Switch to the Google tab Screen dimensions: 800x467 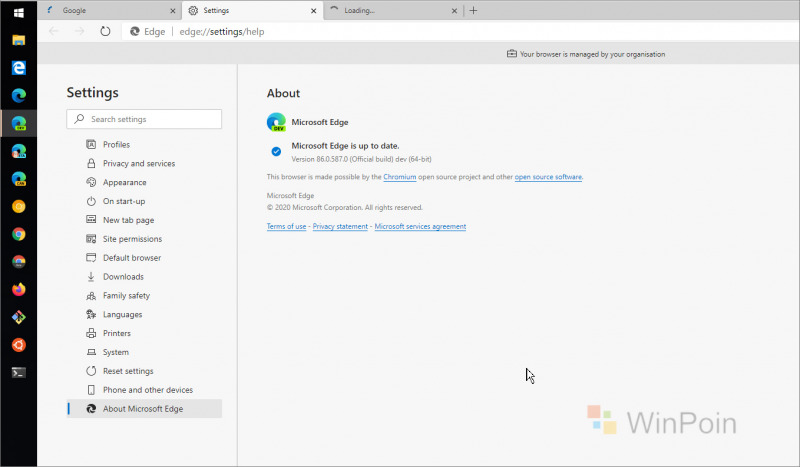tap(108, 10)
